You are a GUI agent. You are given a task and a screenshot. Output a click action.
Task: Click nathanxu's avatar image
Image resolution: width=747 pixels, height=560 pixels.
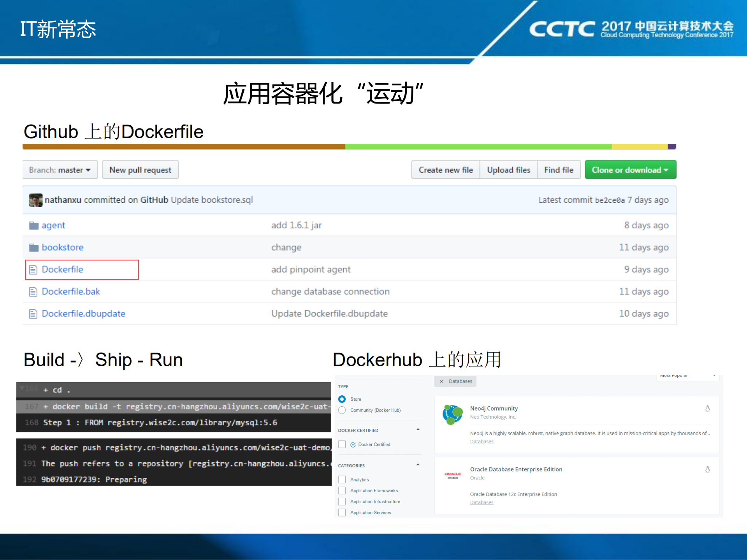tap(35, 200)
